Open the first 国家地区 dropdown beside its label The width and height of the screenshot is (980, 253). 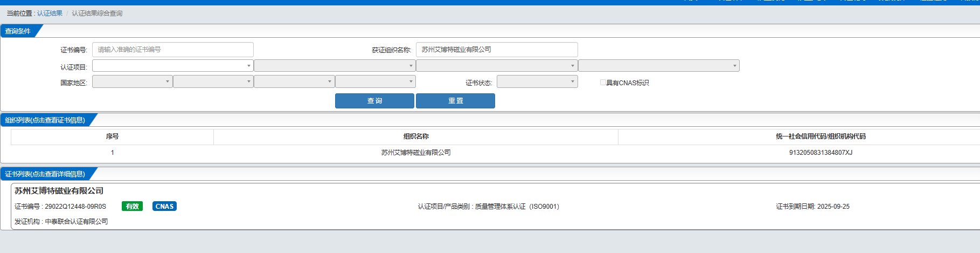[x=133, y=81]
